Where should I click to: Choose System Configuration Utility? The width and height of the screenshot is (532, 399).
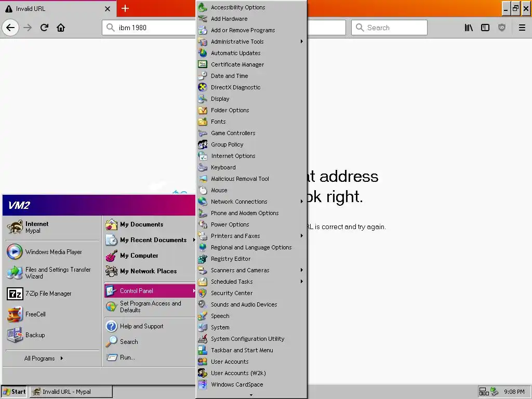tap(251, 339)
